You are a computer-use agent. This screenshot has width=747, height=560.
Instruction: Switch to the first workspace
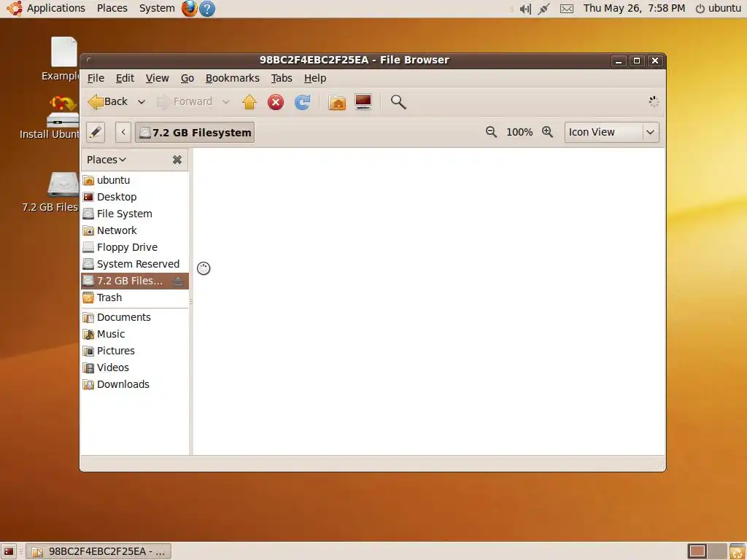pyautogui.click(x=697, y=551)
